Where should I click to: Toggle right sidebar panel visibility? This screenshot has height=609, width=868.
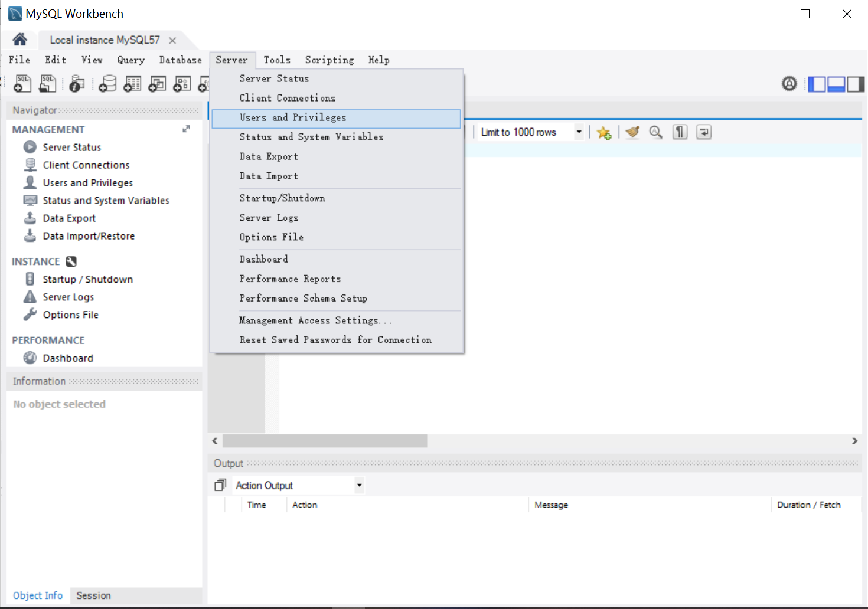[x=856, y=84]
